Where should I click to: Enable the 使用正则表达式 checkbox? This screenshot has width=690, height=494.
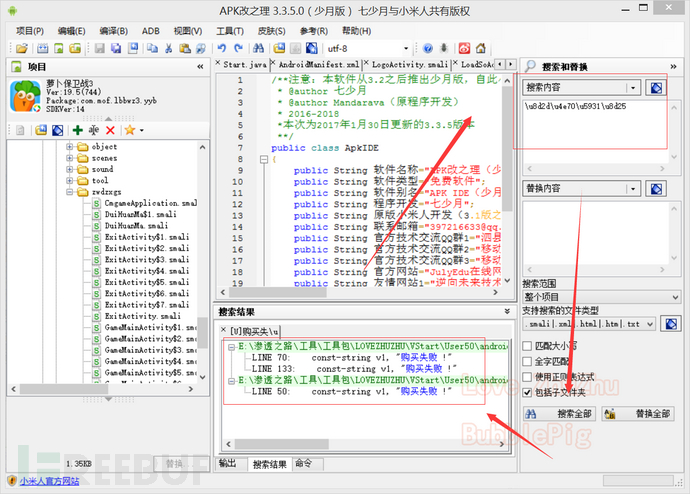click(527, 377)
